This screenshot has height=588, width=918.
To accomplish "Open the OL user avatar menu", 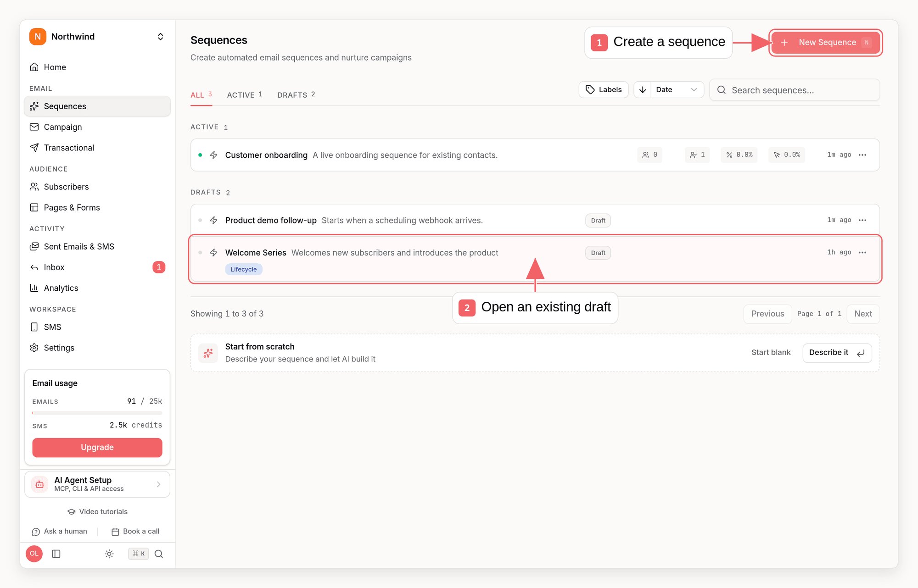I will pos(34,554).
